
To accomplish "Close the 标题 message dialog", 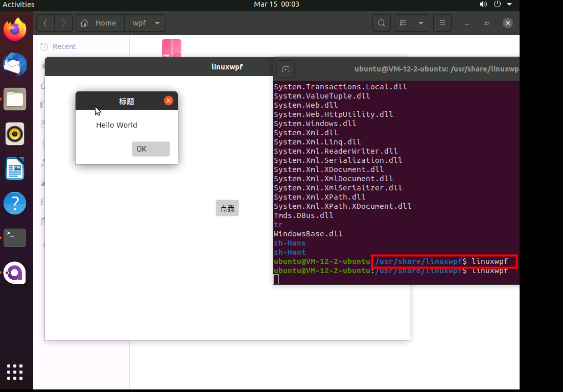I will [169, 101].
